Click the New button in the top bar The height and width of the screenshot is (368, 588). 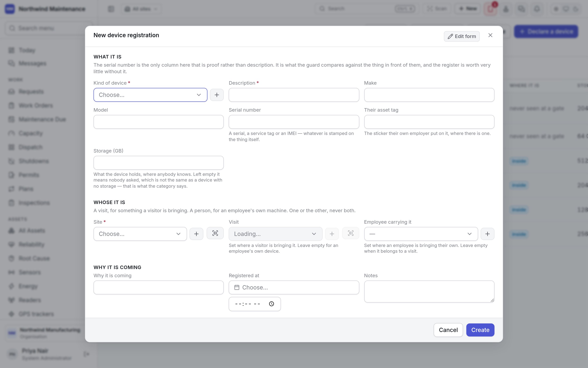[x=468, y=9]
